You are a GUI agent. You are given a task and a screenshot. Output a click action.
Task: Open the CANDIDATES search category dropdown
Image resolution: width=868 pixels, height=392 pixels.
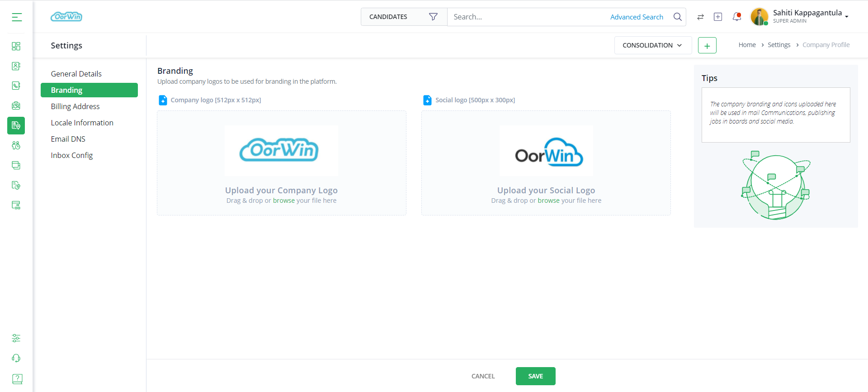tap(404, 17)
